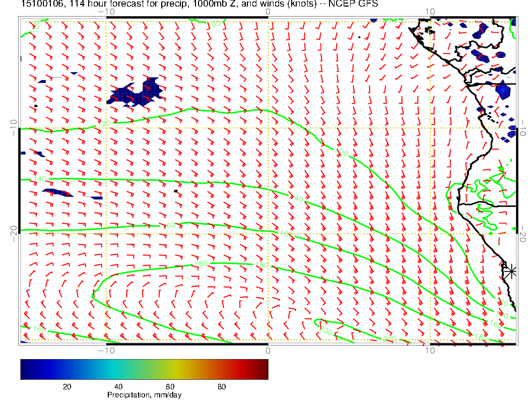Click the "0" longitude label on the bottom axis
Viewport: 532px width, 411px height.
268,351
